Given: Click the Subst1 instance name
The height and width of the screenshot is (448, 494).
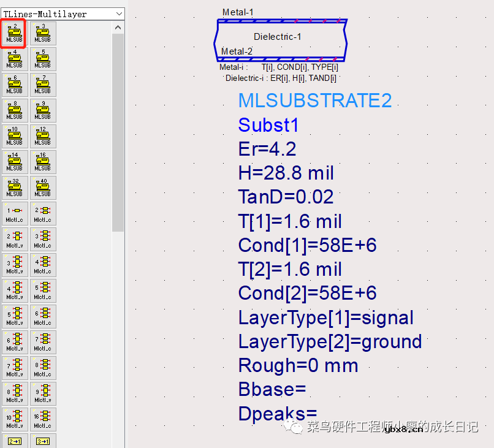Looking at the screenshot, I should pyautogui.click(x=268, y=125).
